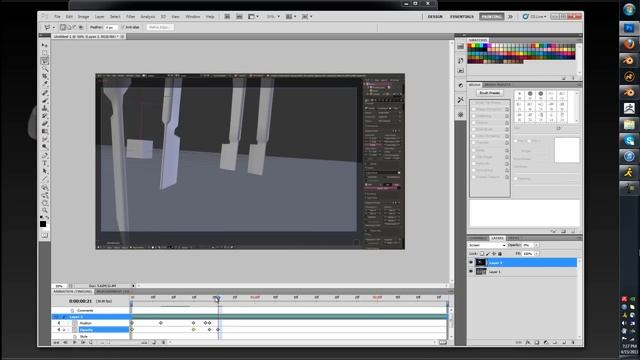Viewport: 640px width, 360px height.
Task: Show more workspaces with the double-arrow
Action: tap(510, 17)
